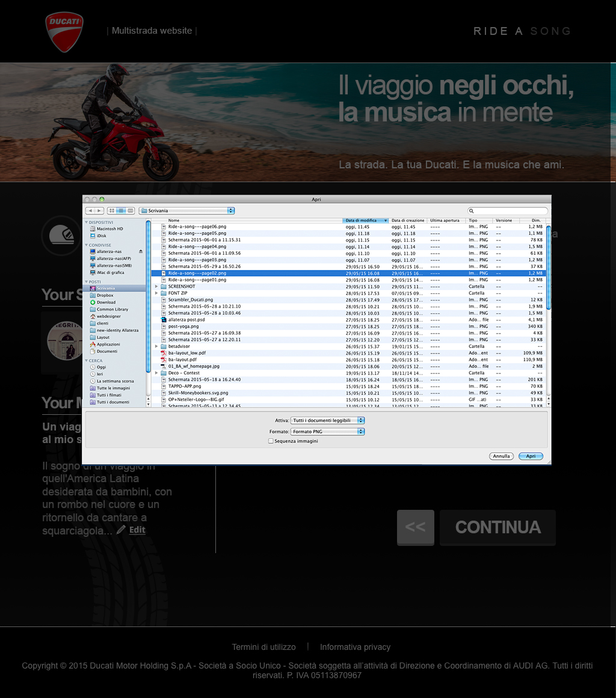Open the Layout folder in the sidebar

click(103, 337)
